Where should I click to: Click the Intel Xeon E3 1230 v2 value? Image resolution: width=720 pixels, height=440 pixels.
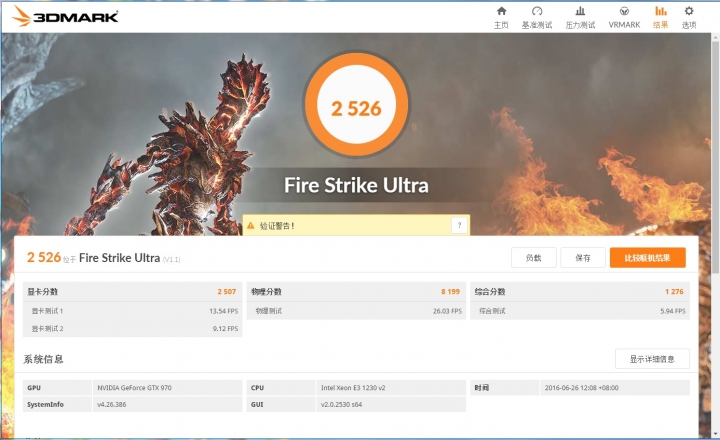tap(353, 388)
